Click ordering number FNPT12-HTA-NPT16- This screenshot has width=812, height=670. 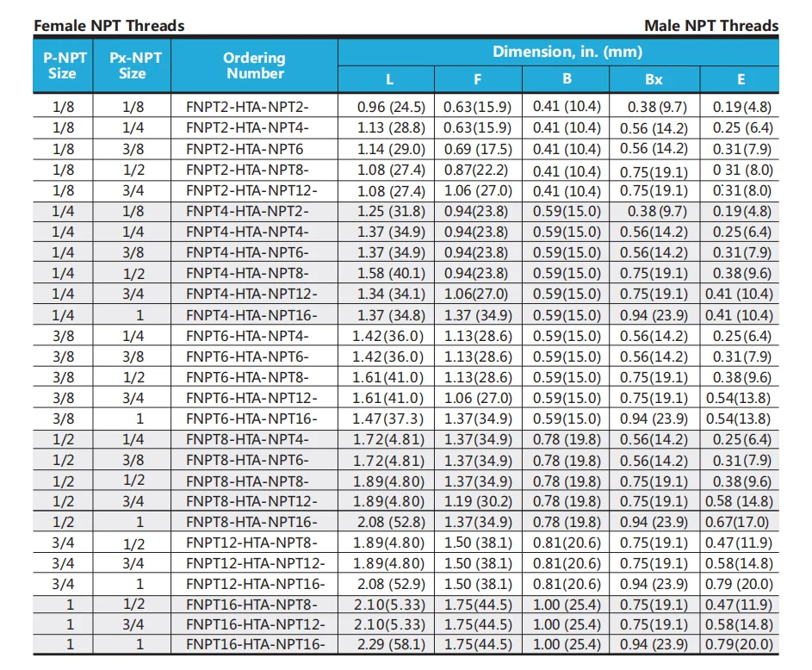[x=255, y=584]
